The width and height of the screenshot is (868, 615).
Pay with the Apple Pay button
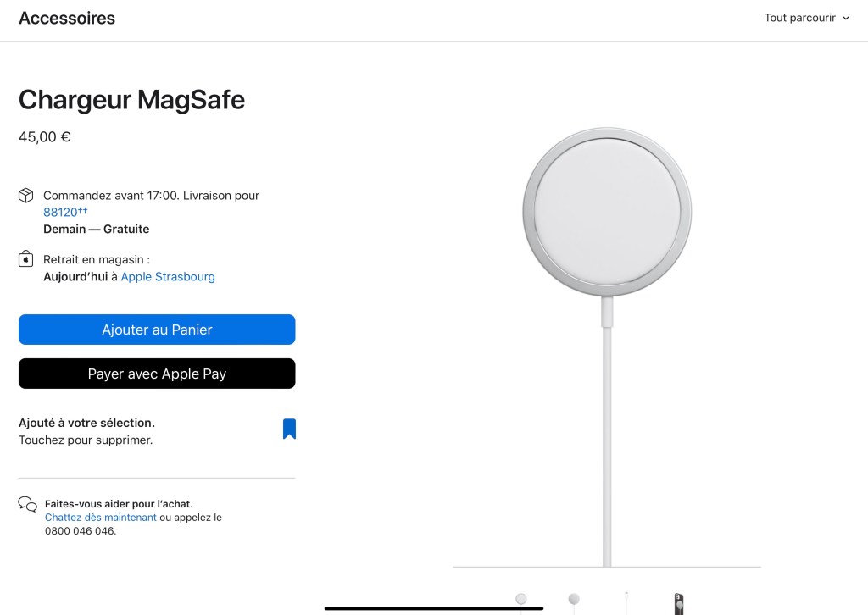pyautogui.click(x=157, y=374)
